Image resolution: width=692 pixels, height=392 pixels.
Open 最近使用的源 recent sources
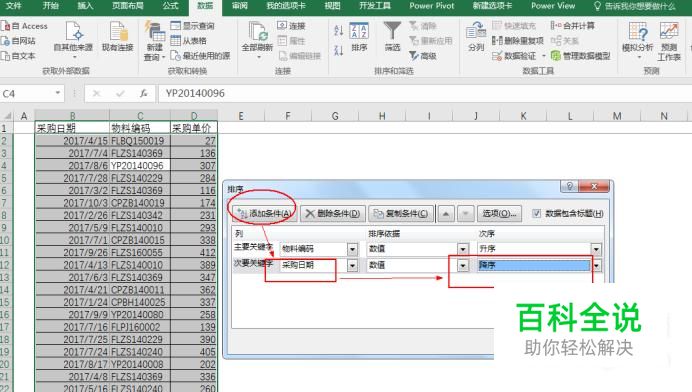200,56
